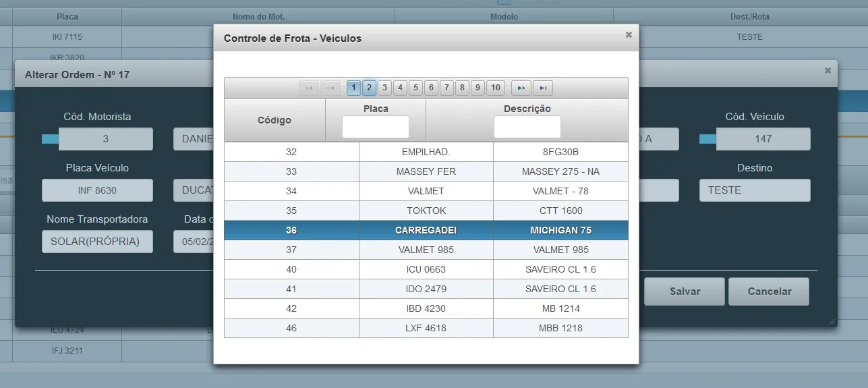This screenshot has height=388, width=868.
Task: Select the LXF 4618 plate cell
Action: [x=426, y=328]
